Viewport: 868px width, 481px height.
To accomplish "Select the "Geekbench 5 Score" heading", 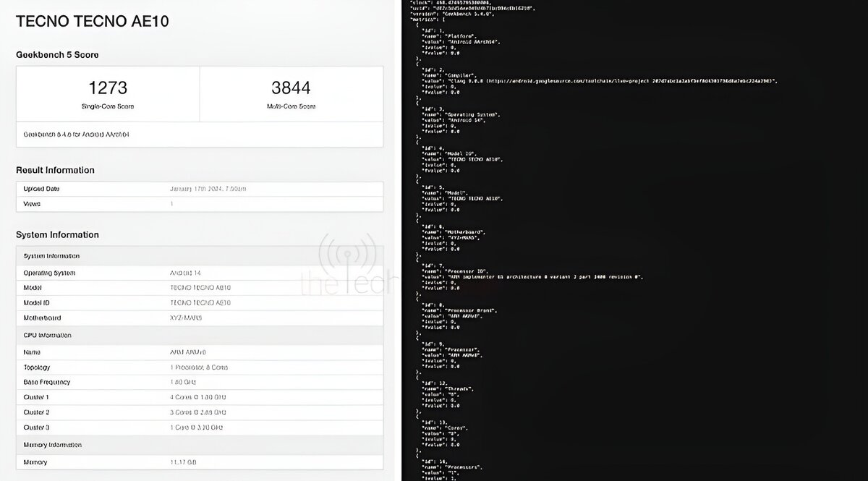I will [x=57, y=55].
